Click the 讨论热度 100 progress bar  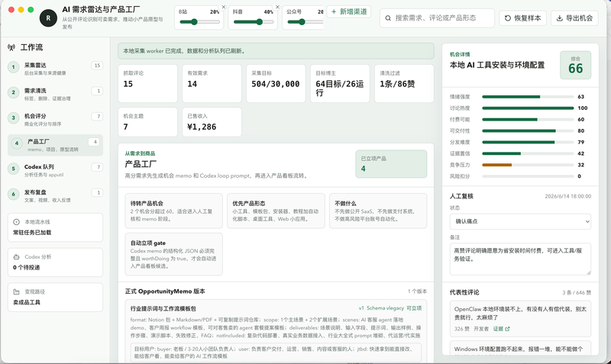(528, 108)
